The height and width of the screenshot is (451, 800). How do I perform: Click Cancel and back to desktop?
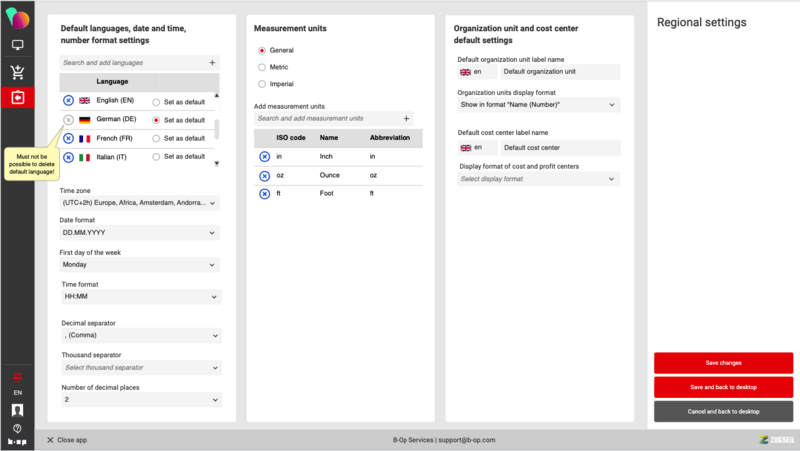pyautogui.click(x=723, y=411)
